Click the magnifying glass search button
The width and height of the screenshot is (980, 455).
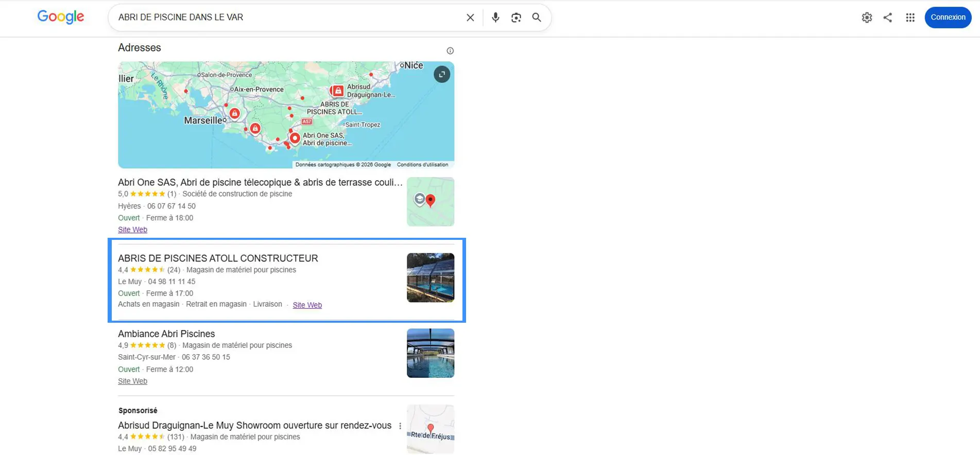[537, 17]
